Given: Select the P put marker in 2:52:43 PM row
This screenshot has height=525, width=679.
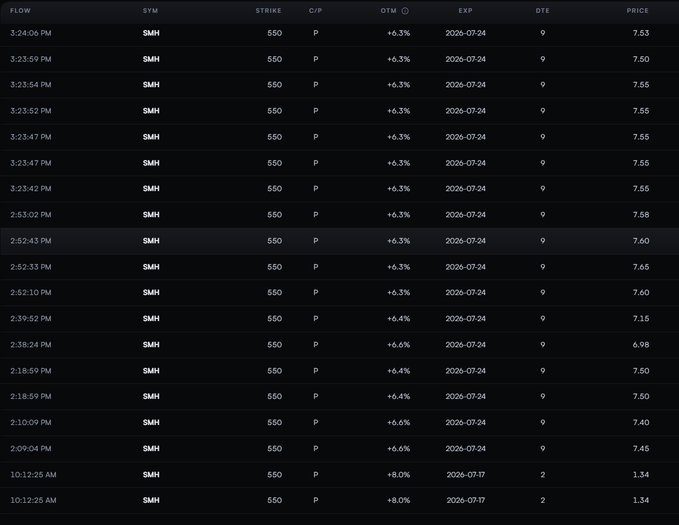Looking at the screenshot, I should [x=316, y=240].
